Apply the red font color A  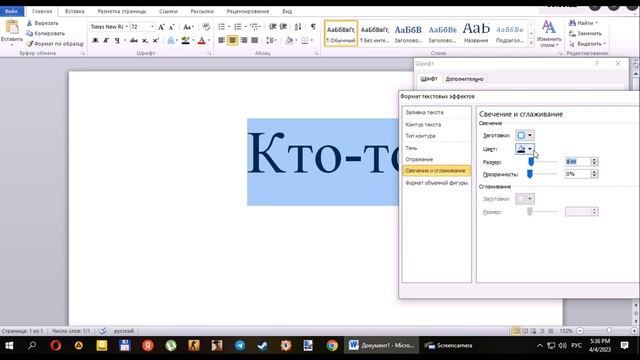pos(201,40)
